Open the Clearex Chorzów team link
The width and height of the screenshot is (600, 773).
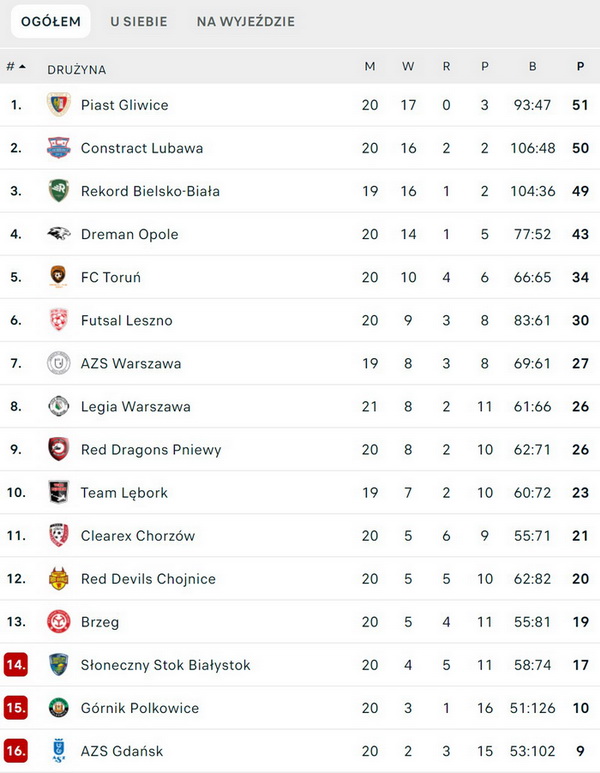pyautogui.click(x=138, y=536)
